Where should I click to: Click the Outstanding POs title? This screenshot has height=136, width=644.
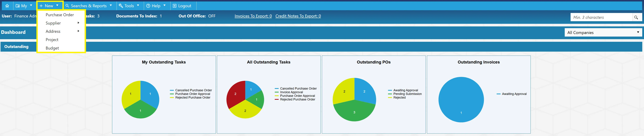(373, 62)
